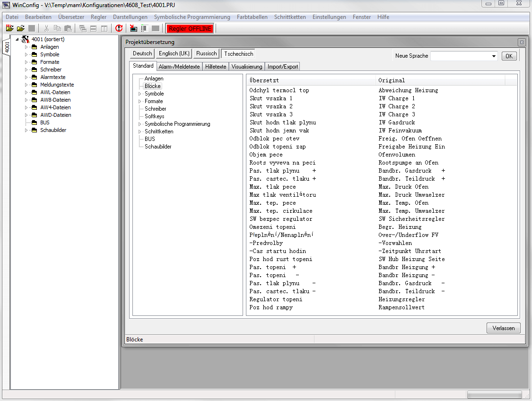Open the Datei menu

point(12,17)
